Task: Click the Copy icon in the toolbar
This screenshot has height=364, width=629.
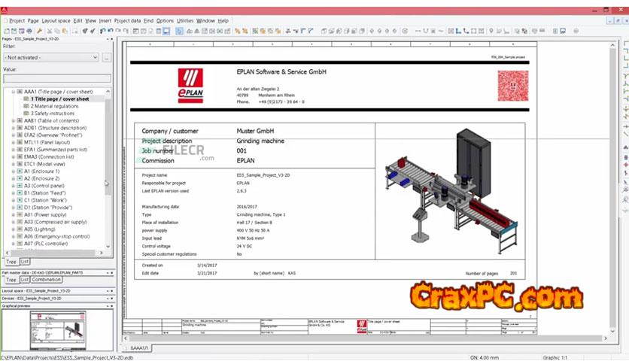Action: pos(57,31)
